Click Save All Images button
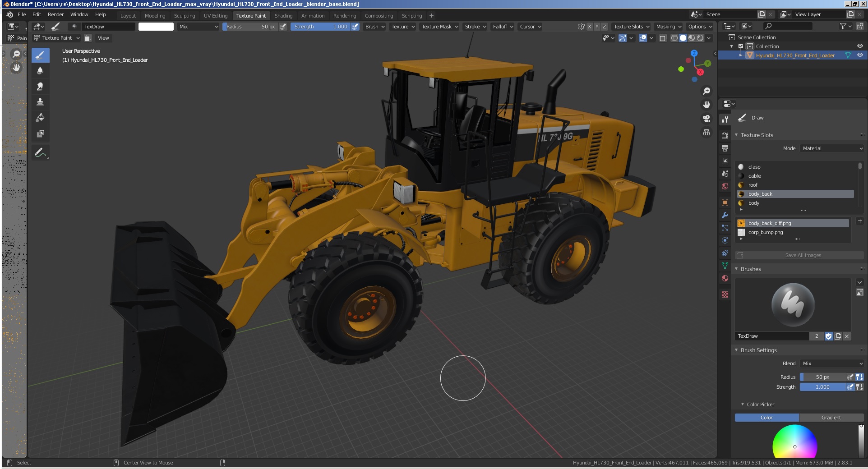868x469 pixels. tap(799, 255)
